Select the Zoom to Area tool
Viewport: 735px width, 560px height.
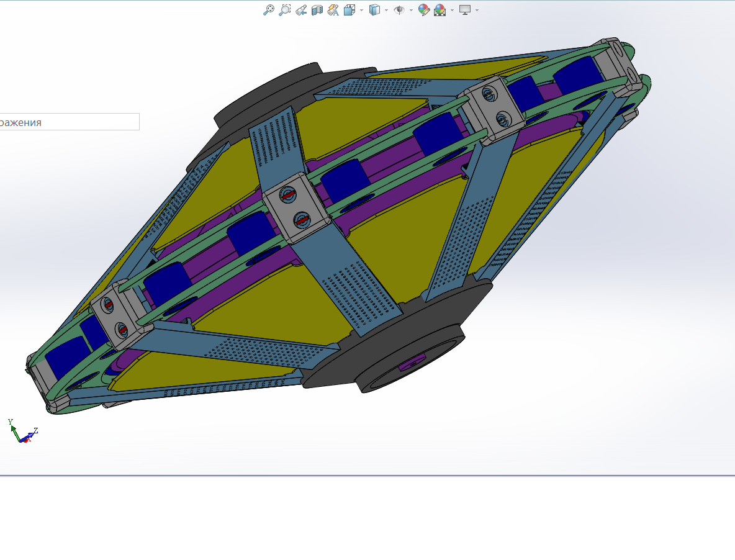coord(284,10)
